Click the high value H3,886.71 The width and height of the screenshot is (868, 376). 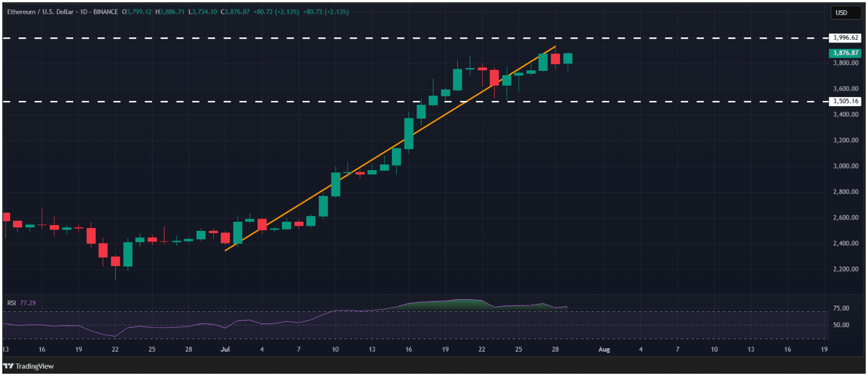click(171, 12)
